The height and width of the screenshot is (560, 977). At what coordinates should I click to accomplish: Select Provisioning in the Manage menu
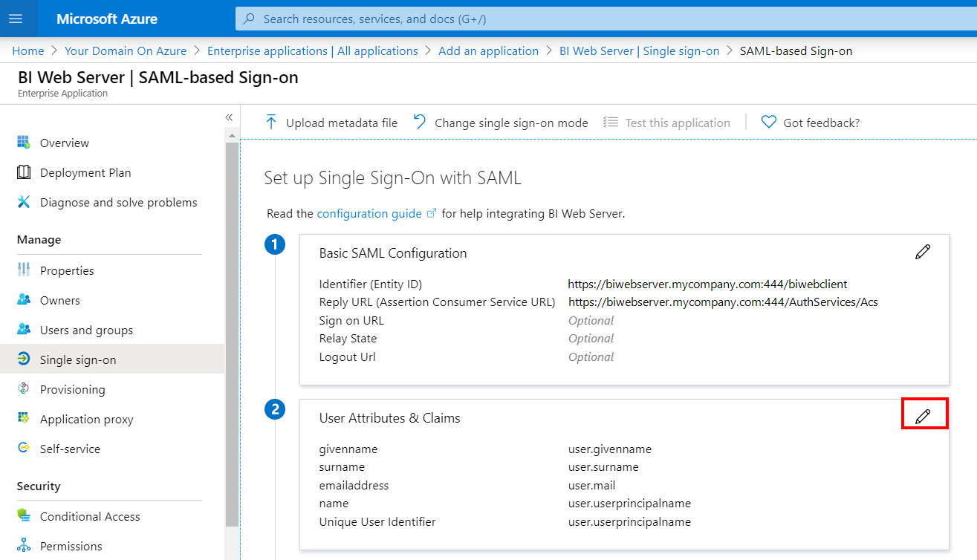click(72, 389)
